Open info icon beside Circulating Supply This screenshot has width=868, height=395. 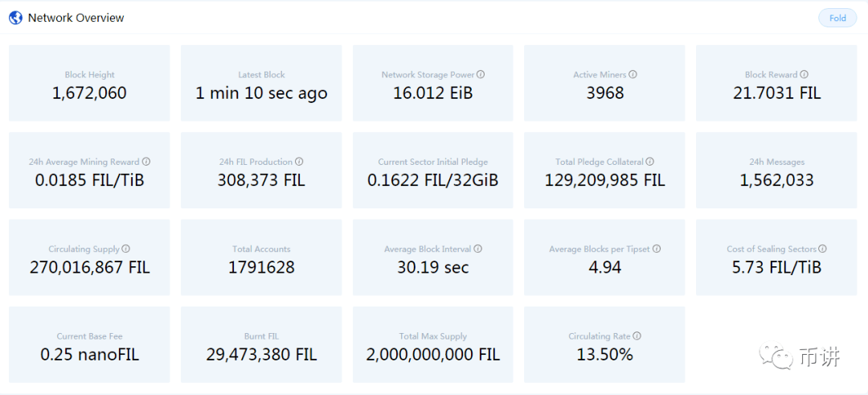[125, 249]
